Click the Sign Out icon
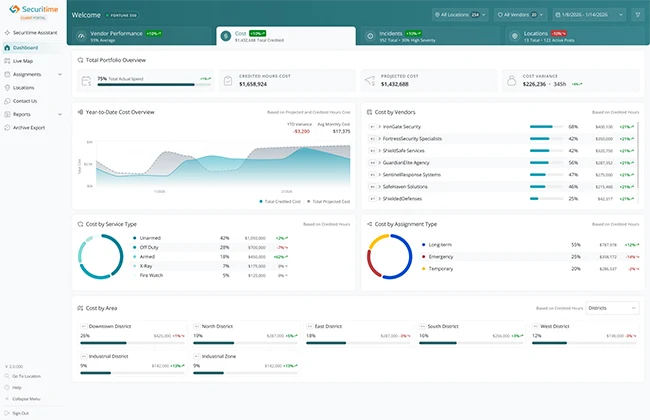The height and width of the screenshot is (420, 650). 7,413
